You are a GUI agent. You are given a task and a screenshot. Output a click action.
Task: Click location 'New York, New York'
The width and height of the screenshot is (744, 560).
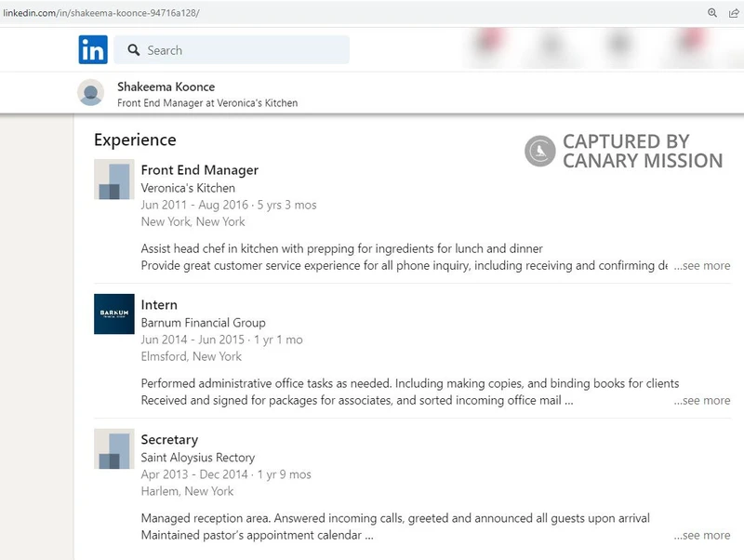coord(193,221)
